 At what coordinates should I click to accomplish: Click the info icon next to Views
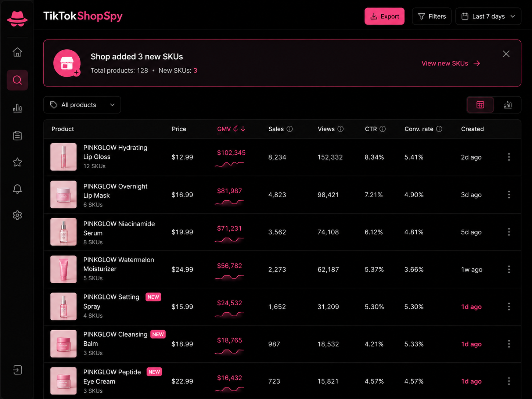pyautogui.click(x=340, y=129)
